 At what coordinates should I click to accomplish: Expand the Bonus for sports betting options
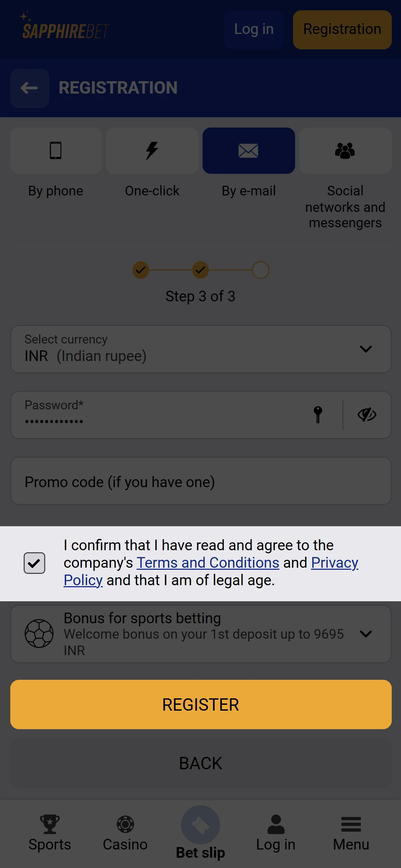coord(367,634)
